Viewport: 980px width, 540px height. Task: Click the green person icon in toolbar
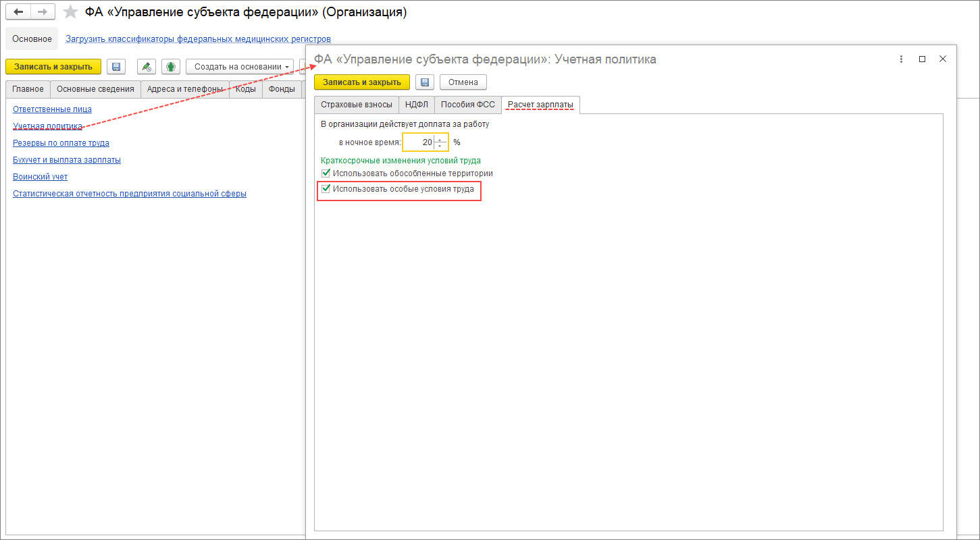[171, 67]
